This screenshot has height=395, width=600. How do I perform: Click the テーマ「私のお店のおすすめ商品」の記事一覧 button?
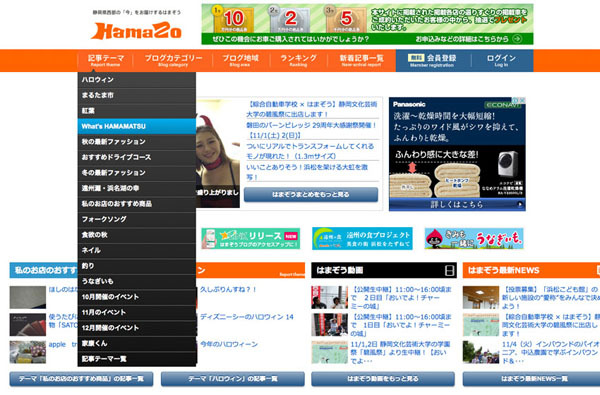click(81, 379)
